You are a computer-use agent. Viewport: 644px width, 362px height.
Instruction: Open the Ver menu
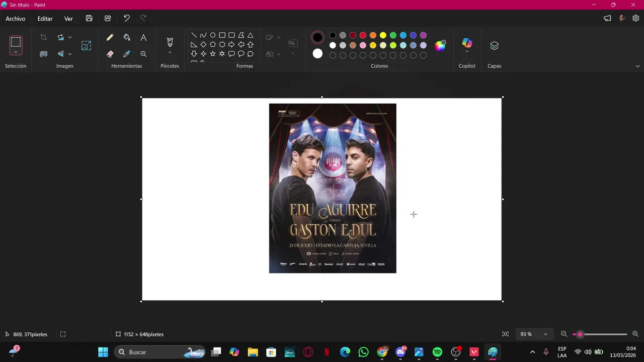pyautogui.click(x=68, y=19)
